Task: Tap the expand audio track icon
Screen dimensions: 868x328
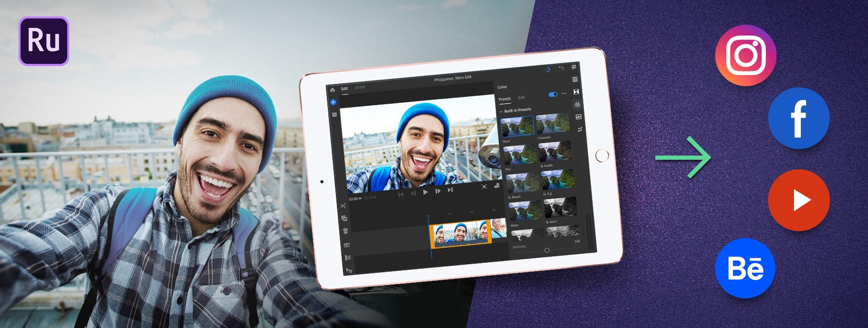Action: [346, 245]
